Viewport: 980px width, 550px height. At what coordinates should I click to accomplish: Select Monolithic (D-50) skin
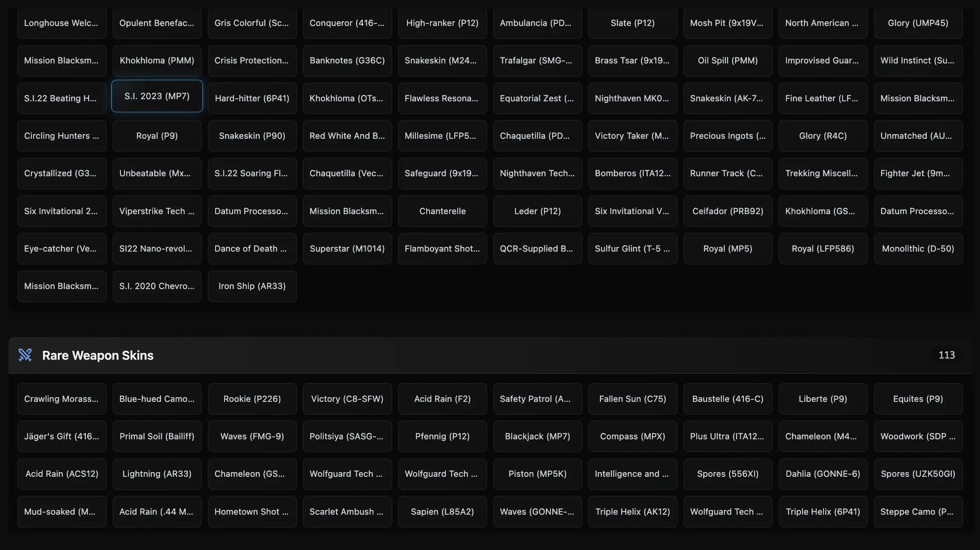[x=918, y=249]
